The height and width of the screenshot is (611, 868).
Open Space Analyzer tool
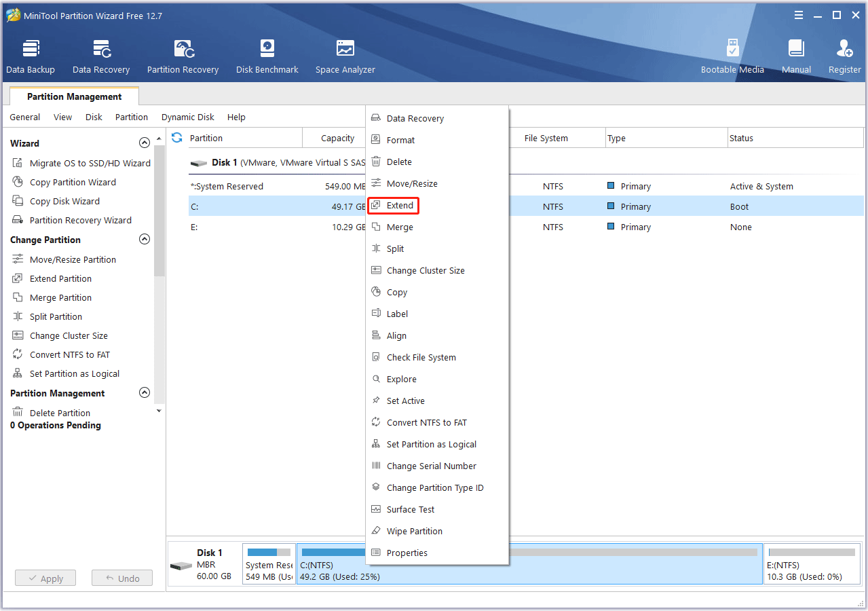[345, 56]
